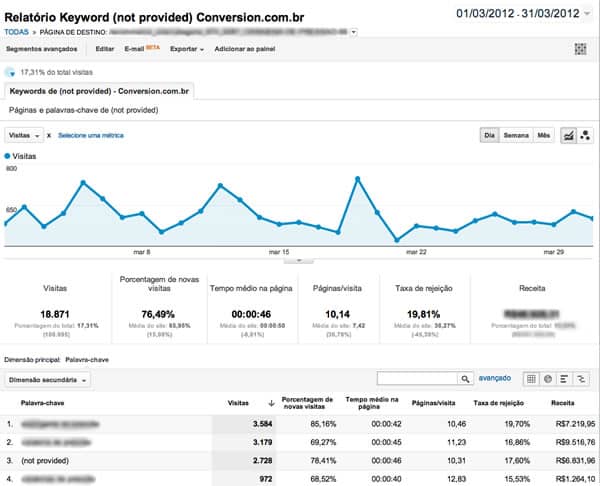Select the Keywords de (not provided) tab

tap(99, 91)
